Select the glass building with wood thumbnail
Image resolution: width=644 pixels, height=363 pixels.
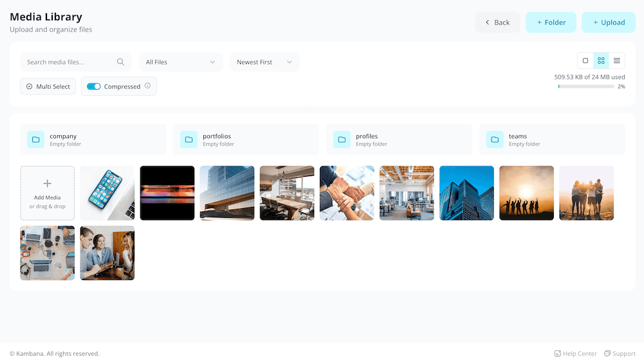coord(227,193)
